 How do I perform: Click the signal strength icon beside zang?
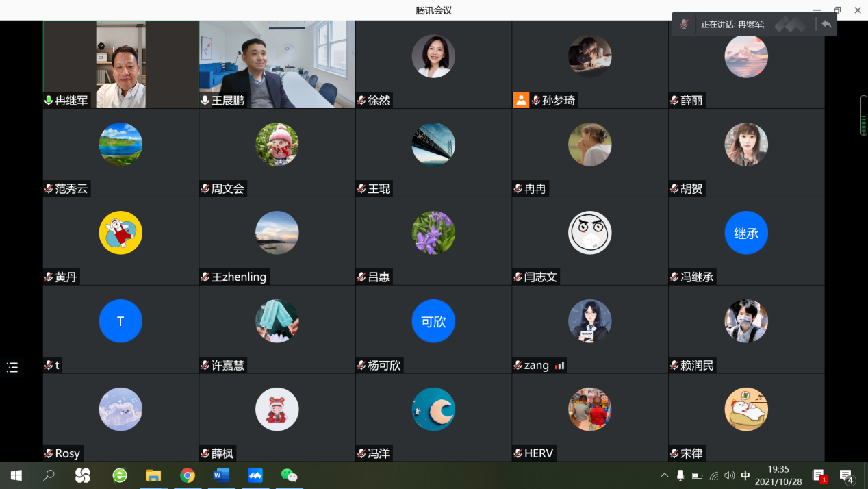pyautogui.click(x=559, y=366)
